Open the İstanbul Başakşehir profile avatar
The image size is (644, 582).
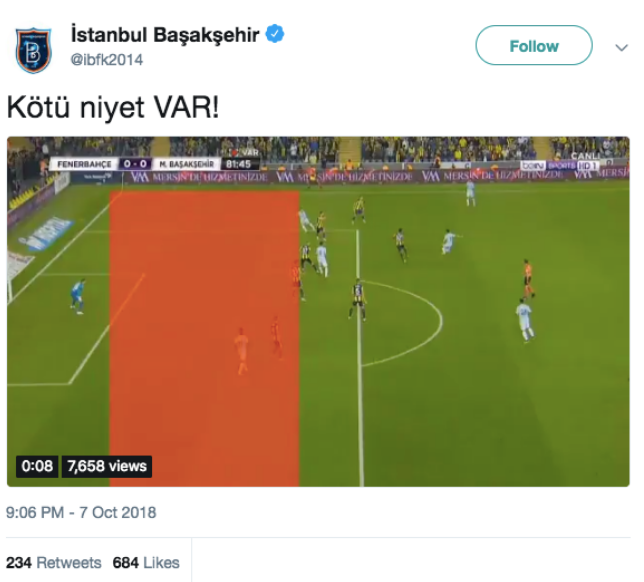pos(33,50)
